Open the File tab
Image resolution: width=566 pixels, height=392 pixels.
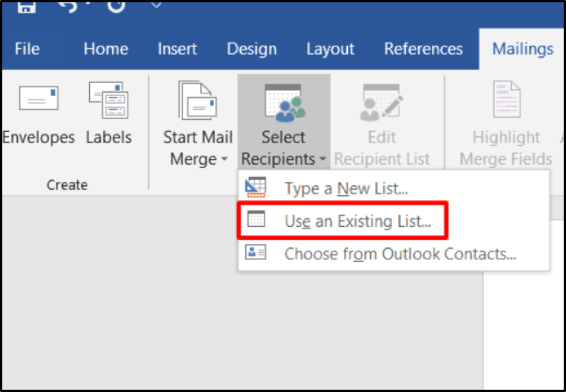point(26,50)
